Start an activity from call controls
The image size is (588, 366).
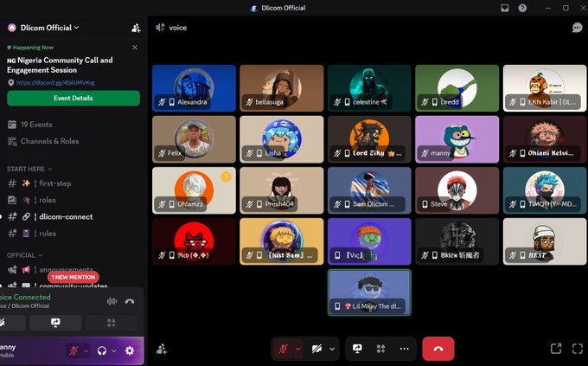coord(380,349)
